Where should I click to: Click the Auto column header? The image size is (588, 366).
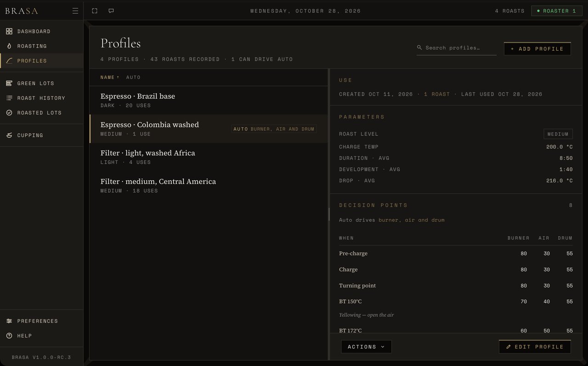pyautogui.click(x=133, y=77)
